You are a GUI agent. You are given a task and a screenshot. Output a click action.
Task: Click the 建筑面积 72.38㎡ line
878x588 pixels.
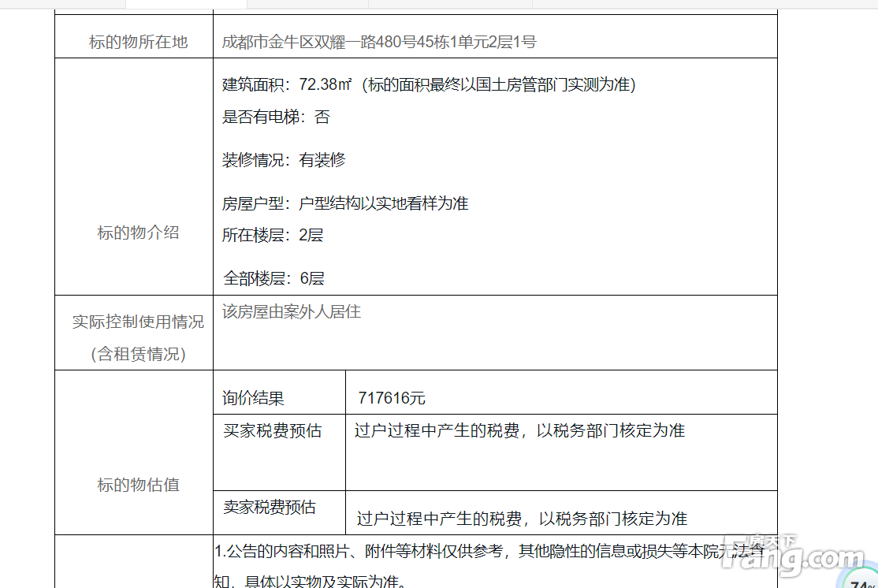click(428, 84)
